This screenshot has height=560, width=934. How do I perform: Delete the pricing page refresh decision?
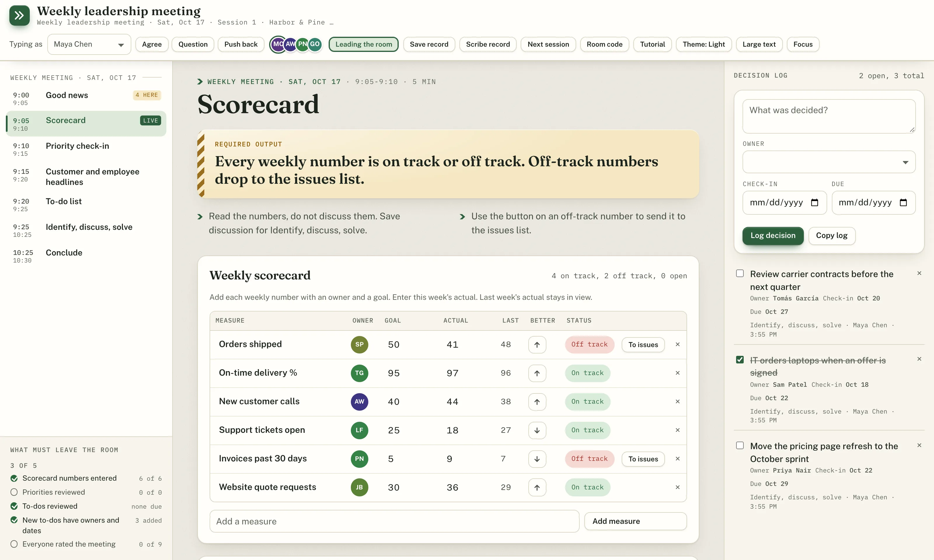coord(919,445)
